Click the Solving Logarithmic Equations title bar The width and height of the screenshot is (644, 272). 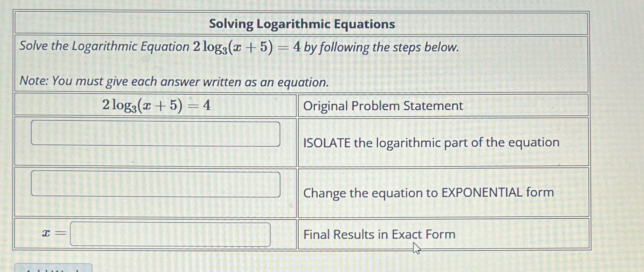[302, 25]
